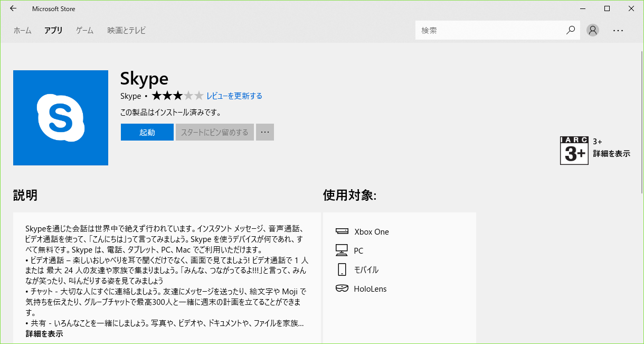Click the Skype publisher name under the title
This screenshot has height=344, width=644.
pyautogui.click(x=131, y=96)
